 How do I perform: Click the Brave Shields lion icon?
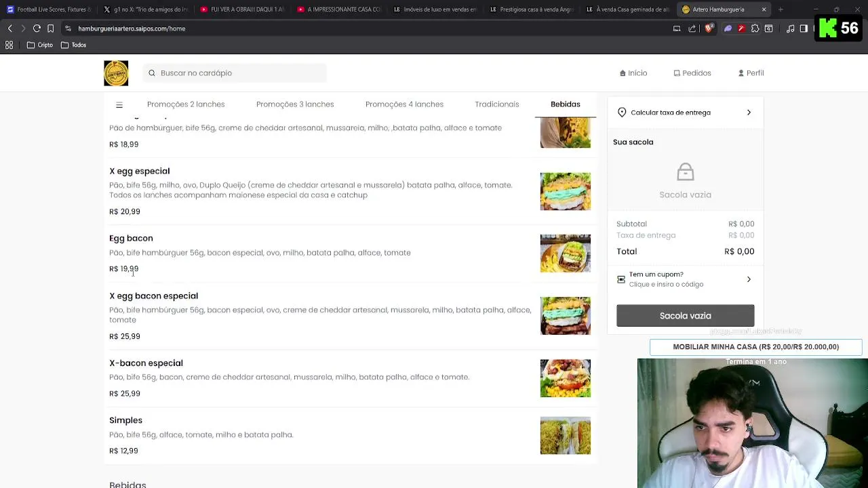click(x=709, y=28)
